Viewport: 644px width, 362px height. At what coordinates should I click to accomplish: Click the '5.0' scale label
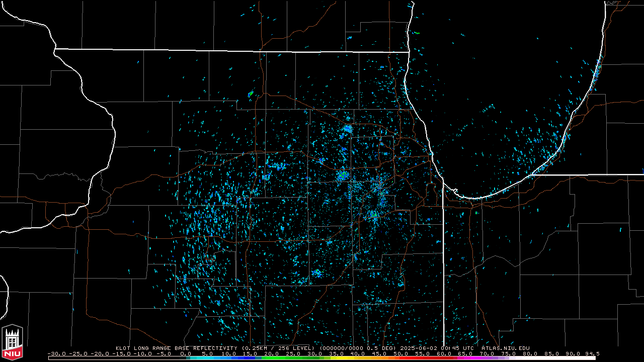[x=207, y=353]
